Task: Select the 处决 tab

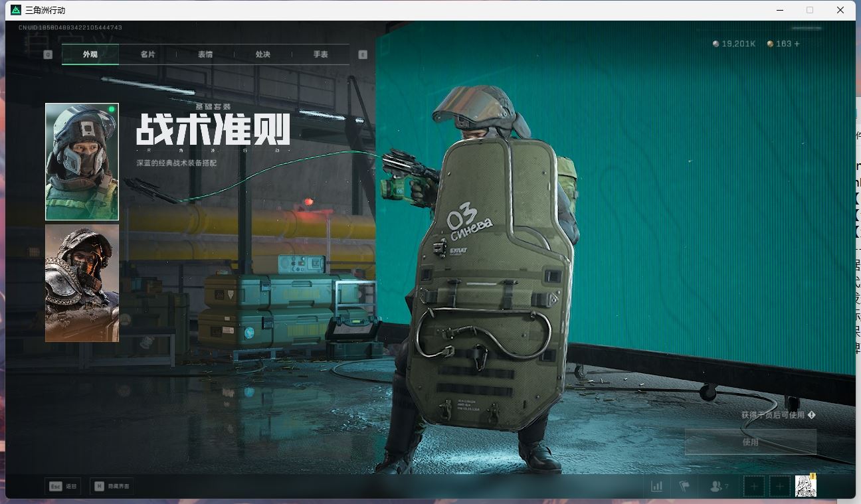Action: point(262,54)
